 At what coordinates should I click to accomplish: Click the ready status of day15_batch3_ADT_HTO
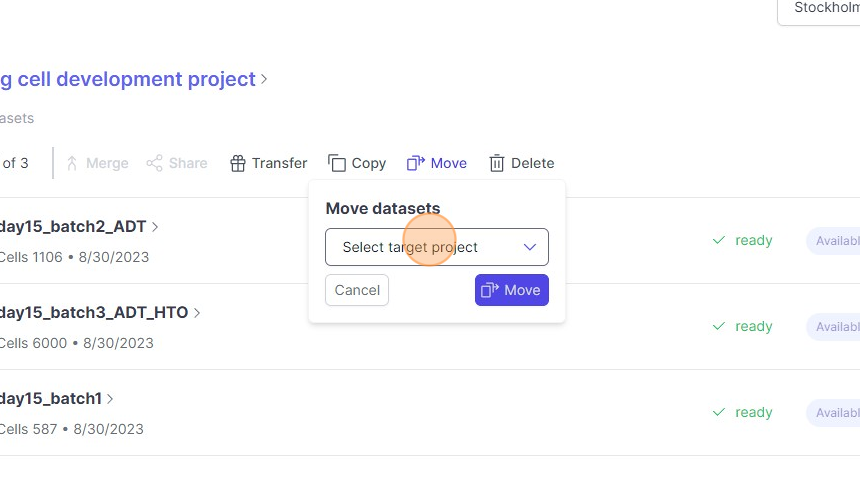(x=753, y=326)
